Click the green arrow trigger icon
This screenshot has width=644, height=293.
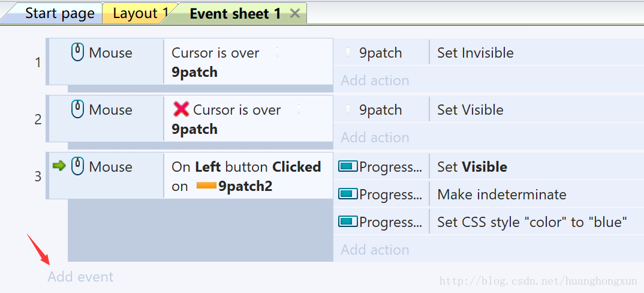(x=59, y=166)
